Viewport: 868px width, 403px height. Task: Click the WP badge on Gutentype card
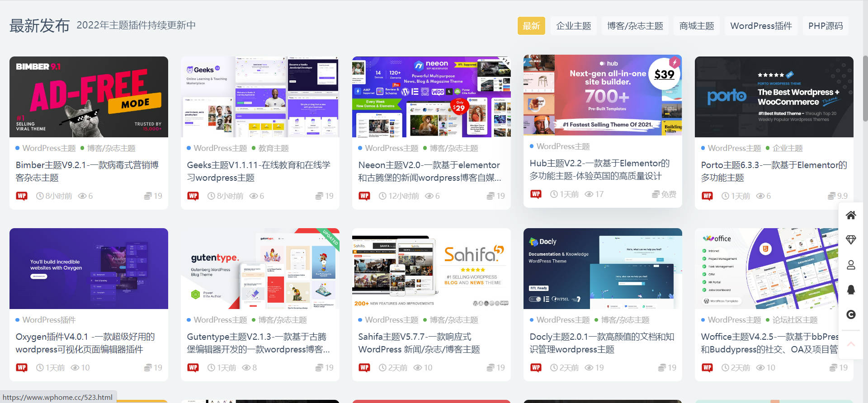(x=193, y=367)
